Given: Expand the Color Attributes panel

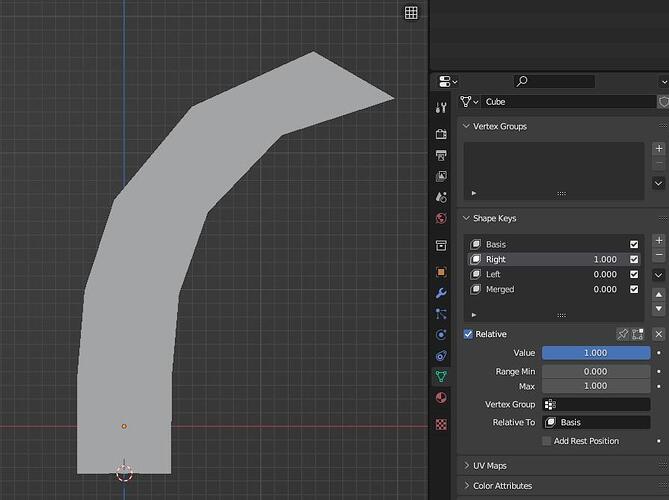Looking at the screenshot, I should point(497,485).
